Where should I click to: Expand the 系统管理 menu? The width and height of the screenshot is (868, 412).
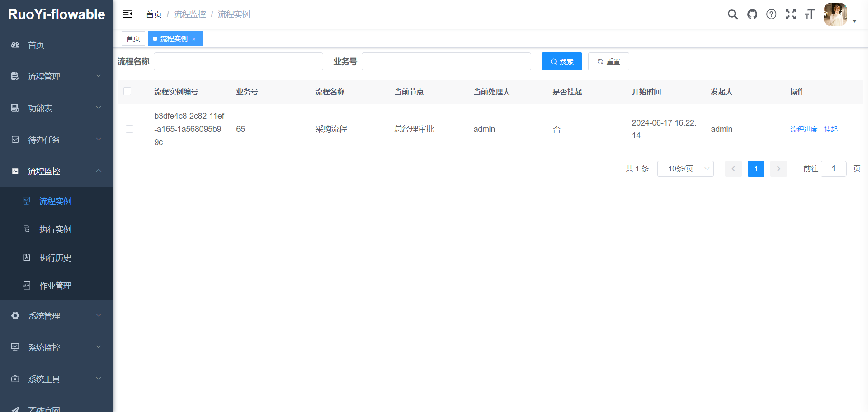click(44, 316)
